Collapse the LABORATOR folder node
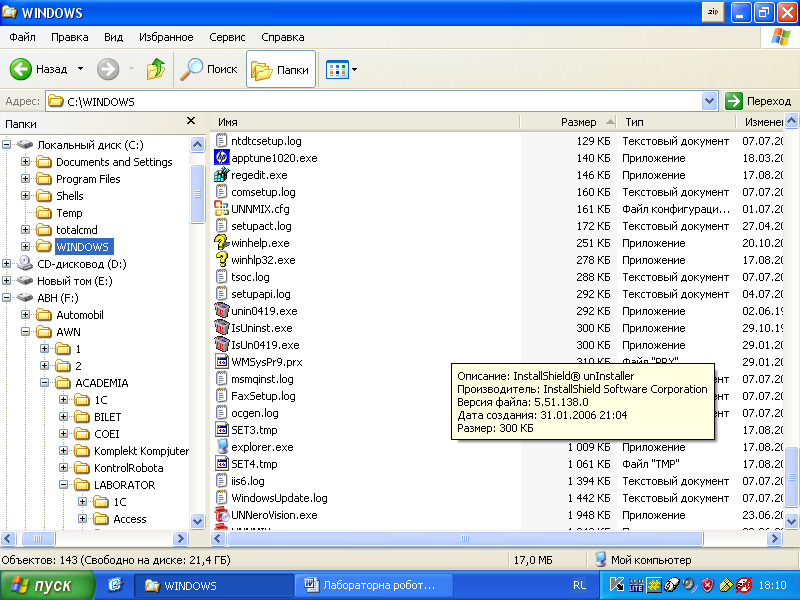This screenshot has height=600, width=800. (x=63, y=485)
